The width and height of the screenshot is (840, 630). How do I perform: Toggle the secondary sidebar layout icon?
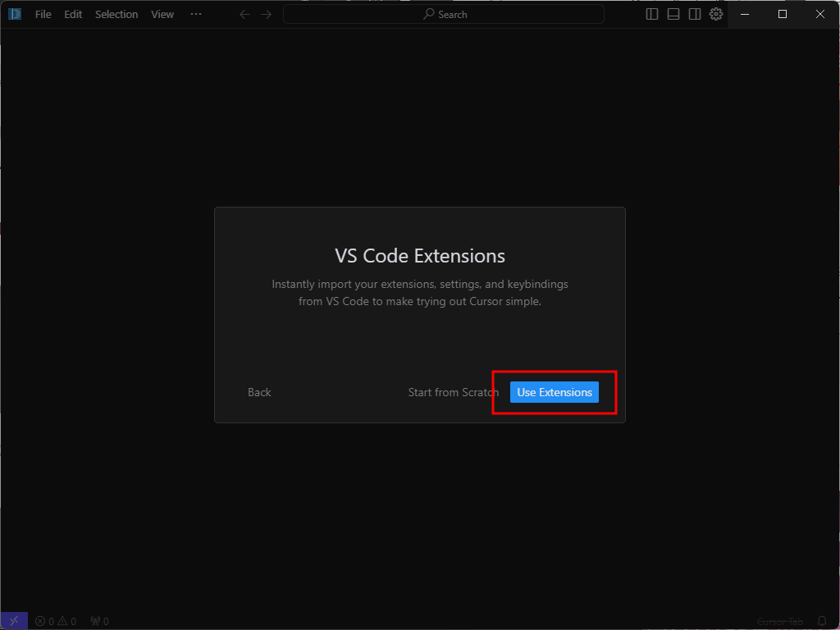click(x=695, y=15)
